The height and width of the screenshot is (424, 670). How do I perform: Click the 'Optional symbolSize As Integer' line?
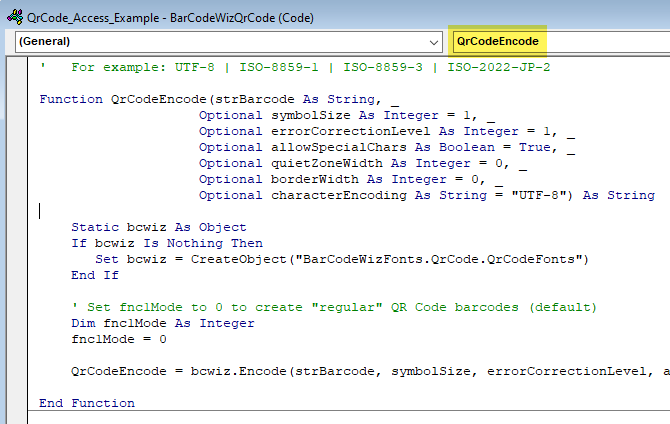347,116
